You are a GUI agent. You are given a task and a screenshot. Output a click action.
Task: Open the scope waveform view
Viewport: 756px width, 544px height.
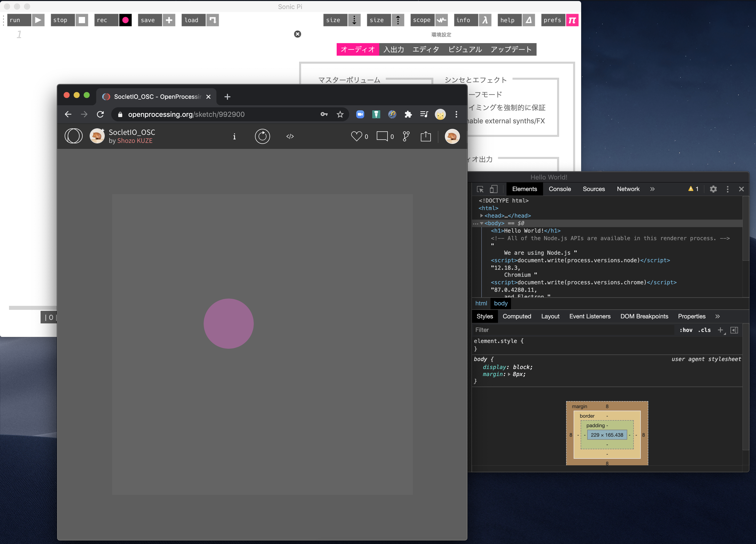(x=441, y=20)
